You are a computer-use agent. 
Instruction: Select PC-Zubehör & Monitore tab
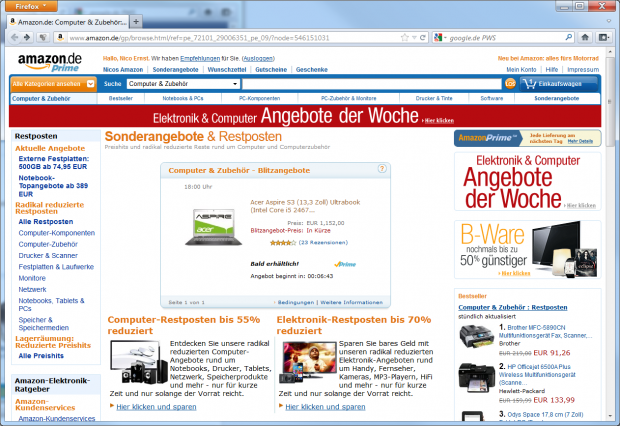(x=348, y=98)
